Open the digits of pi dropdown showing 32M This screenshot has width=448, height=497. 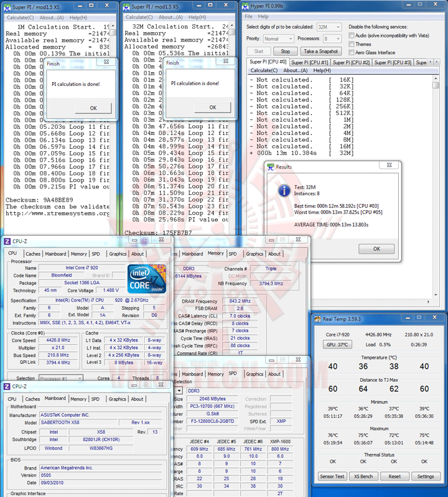coord(329,27)
